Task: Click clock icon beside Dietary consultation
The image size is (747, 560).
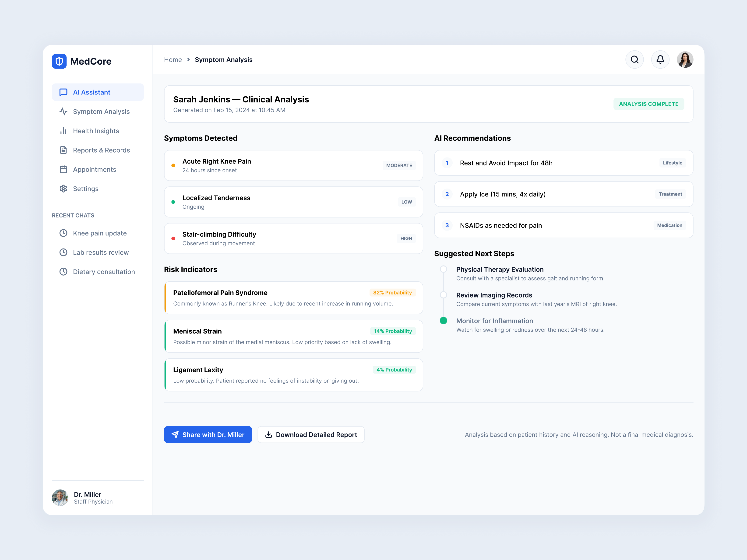Action: [63, 271]
